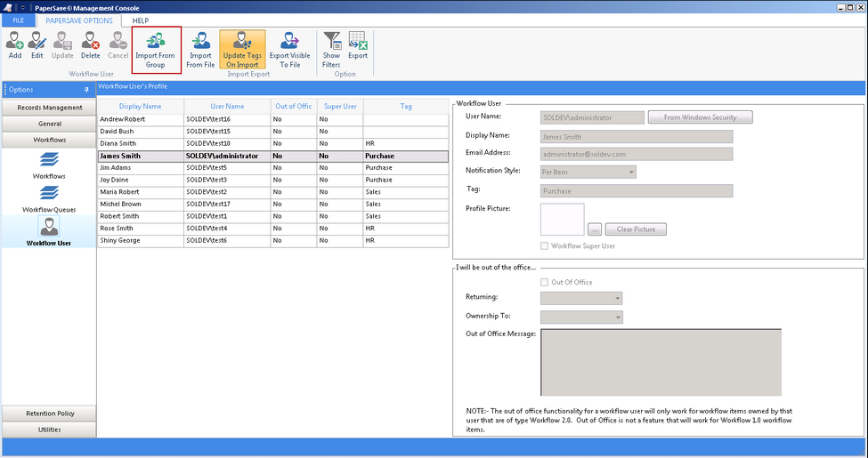Click the PaperSave app icon in title bar
868x458 pixels.
8,7
